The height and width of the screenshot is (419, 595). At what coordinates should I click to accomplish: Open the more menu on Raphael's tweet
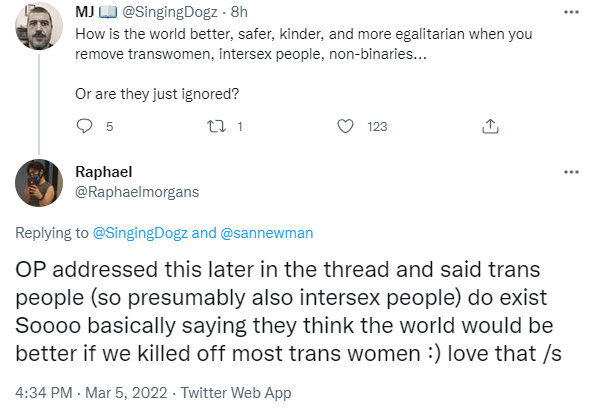tap(571, 172)
